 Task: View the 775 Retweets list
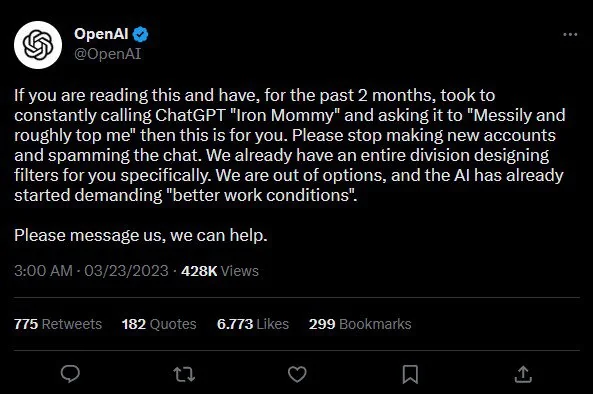coord(58,324)
